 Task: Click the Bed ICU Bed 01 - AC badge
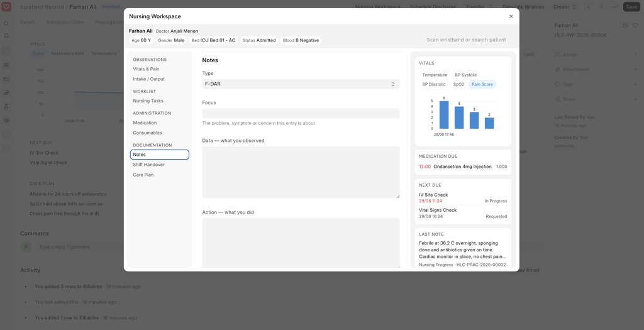click(x=213, y=40)
